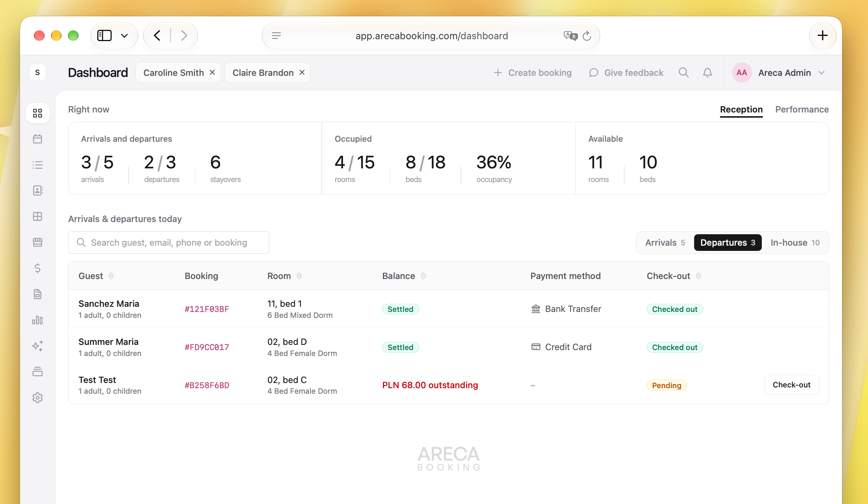Open booking #FD9CC017 link
Image resolution: width=868 pixels, height=504 pixels.
207,347
